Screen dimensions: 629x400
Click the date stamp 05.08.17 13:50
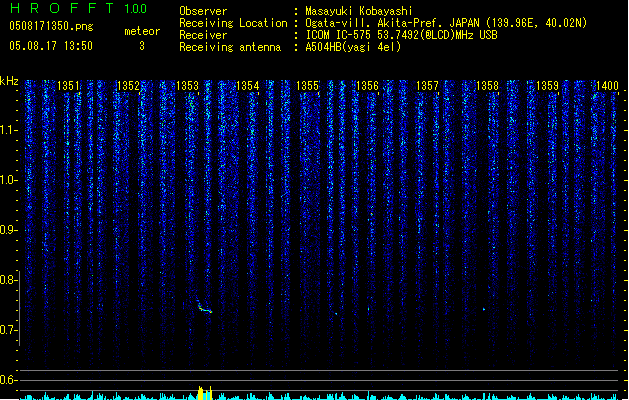[x=51, y=46]
